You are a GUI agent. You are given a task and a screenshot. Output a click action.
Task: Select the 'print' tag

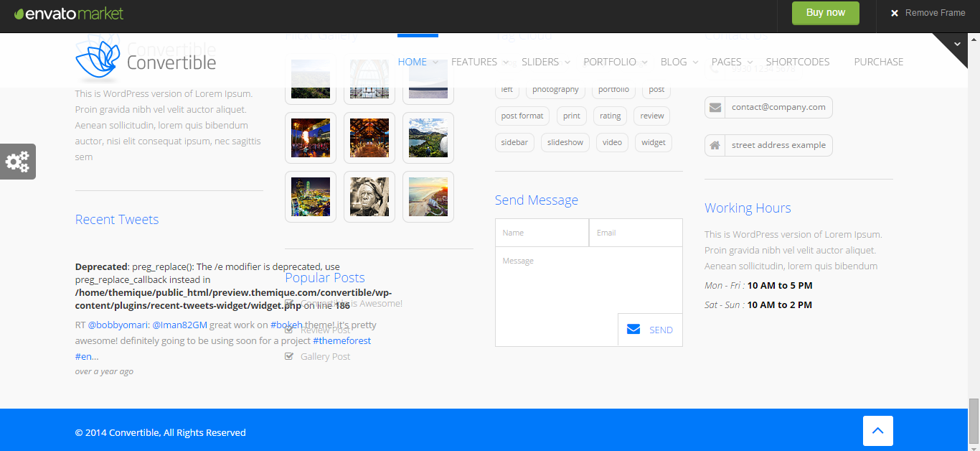[x=572, y=116]
